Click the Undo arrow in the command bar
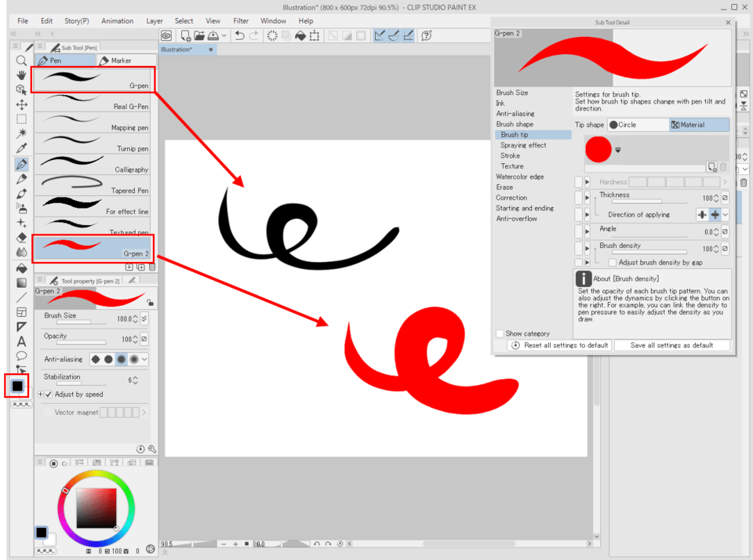 click(x=240, y=36)
